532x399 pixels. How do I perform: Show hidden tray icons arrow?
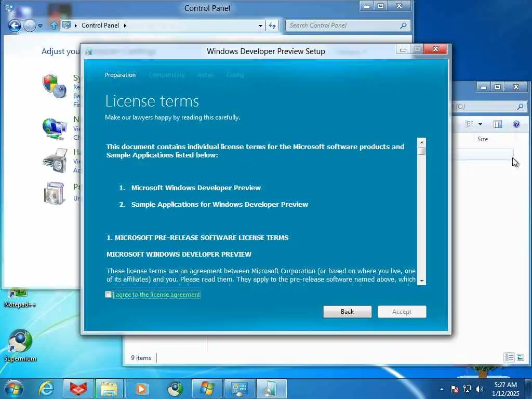tap(442, 389)
